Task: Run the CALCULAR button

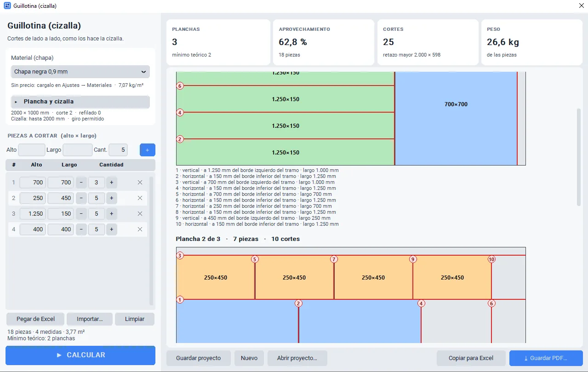Action: [80, 355]
